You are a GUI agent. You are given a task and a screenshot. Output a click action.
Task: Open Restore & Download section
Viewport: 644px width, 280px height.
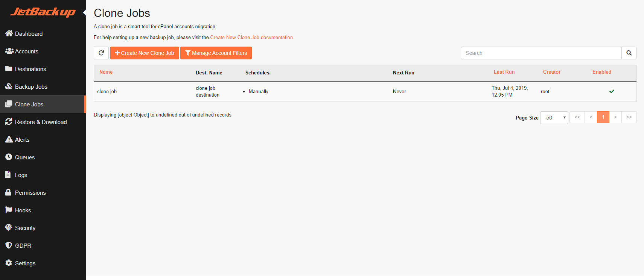coord(43,122)
